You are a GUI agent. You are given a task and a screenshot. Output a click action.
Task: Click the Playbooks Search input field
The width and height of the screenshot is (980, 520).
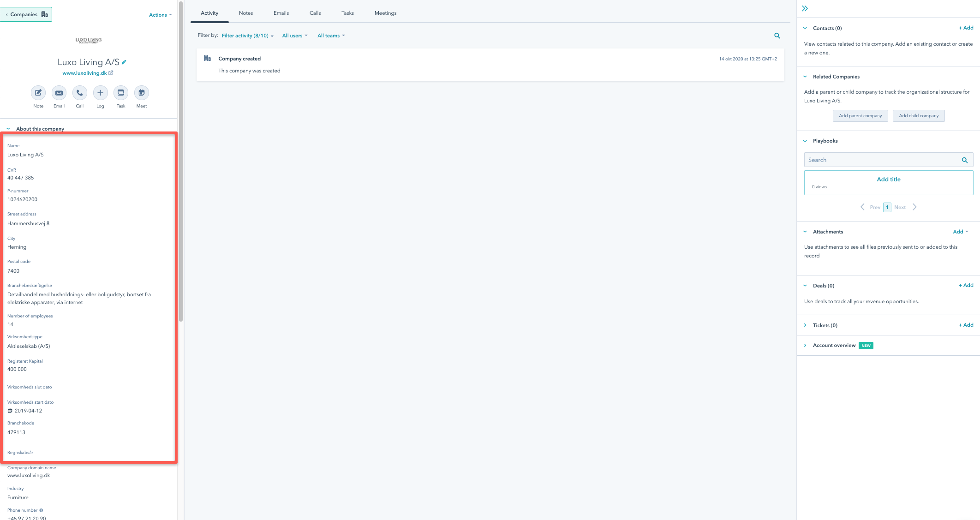[x=889, y=160]
